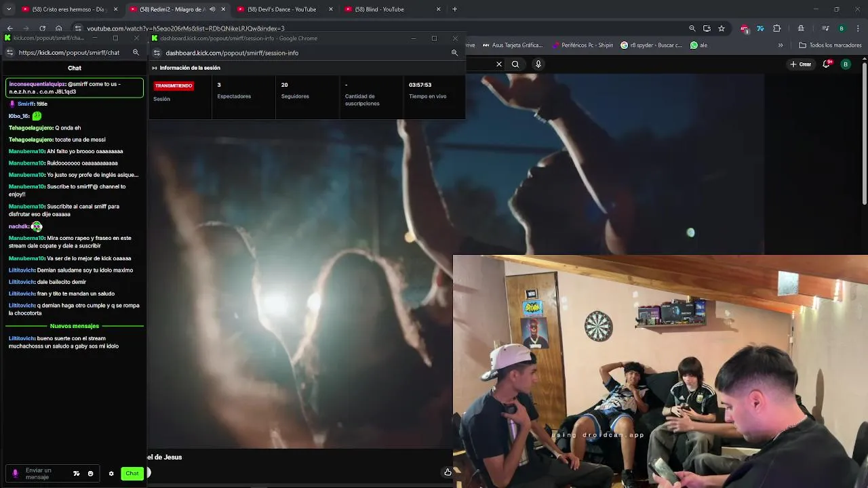Open media controls playlist icon
This screenshot has width=868, height=488.
pos(825,28)
